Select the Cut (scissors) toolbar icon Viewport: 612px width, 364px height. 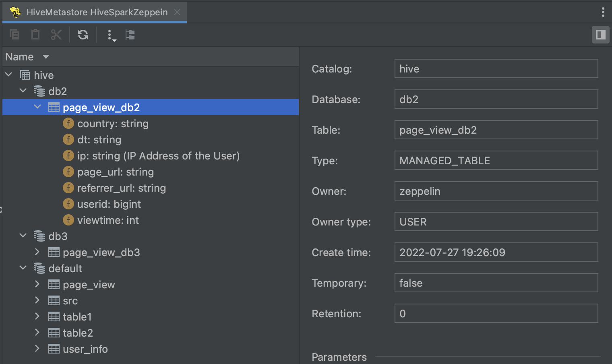pyautogui.click(x=56, y=35)
